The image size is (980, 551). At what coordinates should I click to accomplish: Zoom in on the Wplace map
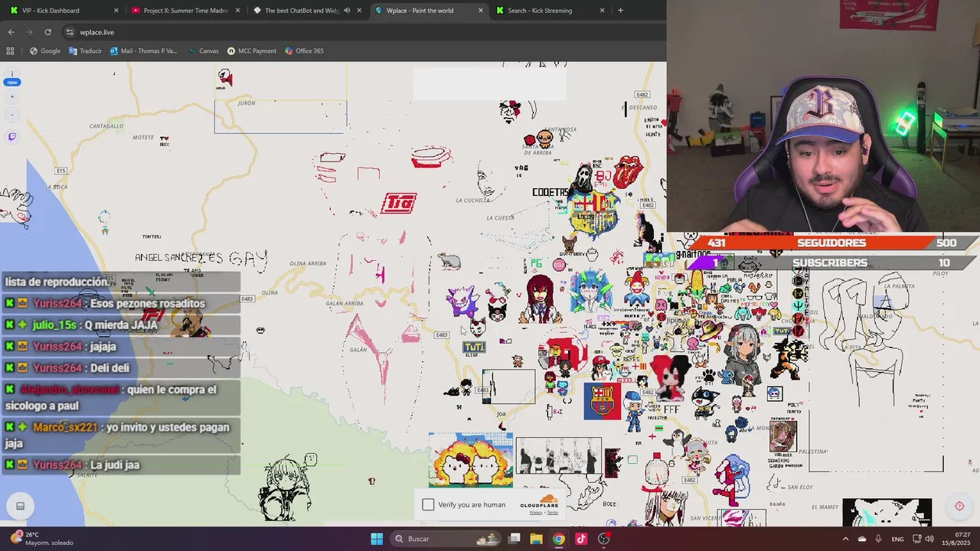click(11, 97)
